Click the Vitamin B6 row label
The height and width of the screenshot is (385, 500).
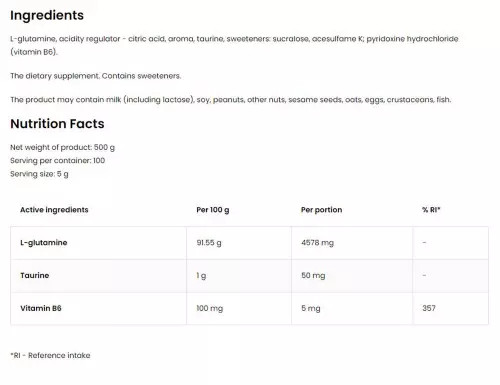pos(41,308)
